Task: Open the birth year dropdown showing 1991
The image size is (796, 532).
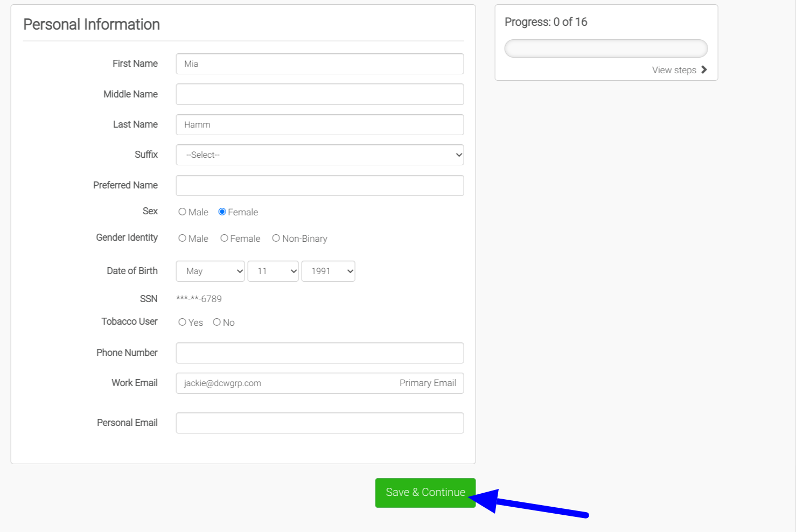Action: point(328,271)
